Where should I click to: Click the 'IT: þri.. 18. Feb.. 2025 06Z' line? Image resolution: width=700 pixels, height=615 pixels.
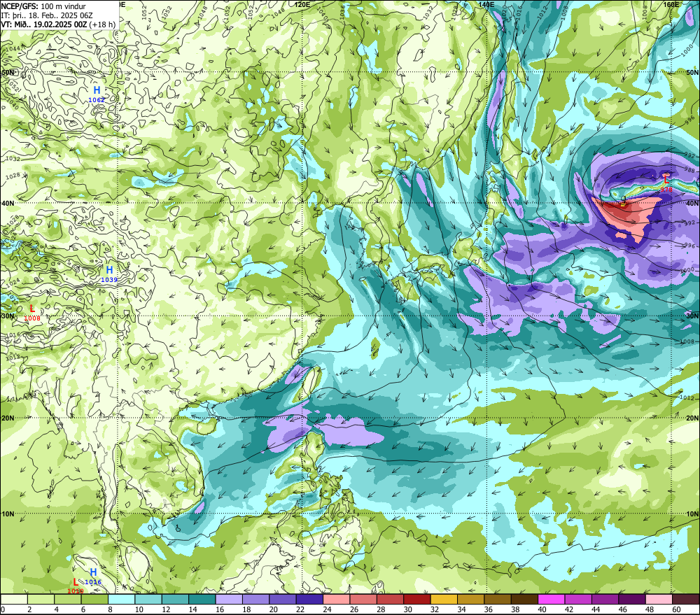pyautogui.click(x=46, y=15)
